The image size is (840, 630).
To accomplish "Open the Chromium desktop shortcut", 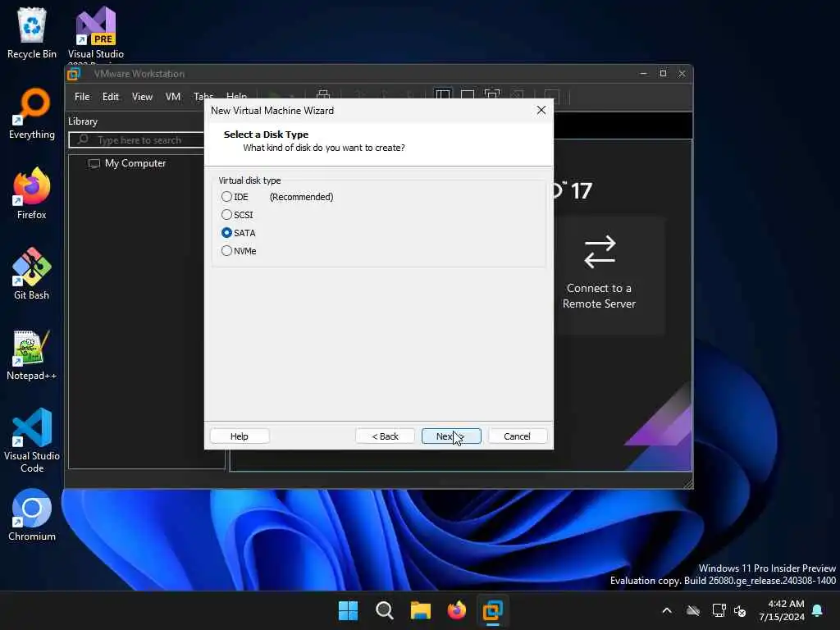I will click(32, 515).
